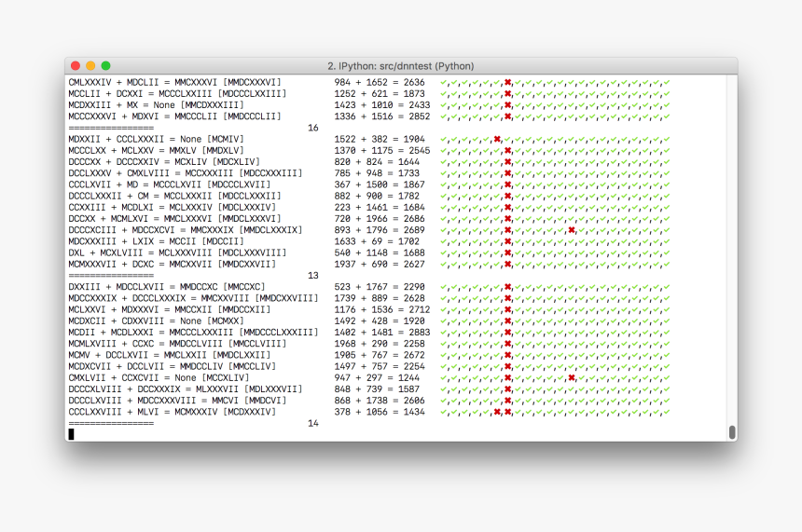This screenshot has width=802, height=532.
Task: Close the IPython terminal window
Action: pyautogui.click(x=76, y=65)
